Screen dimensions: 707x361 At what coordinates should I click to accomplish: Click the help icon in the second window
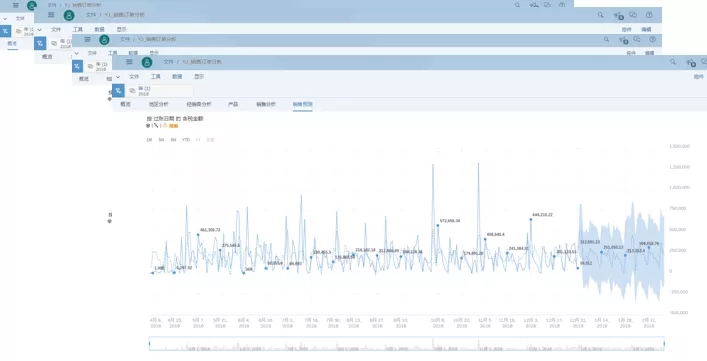pyautogui.click(x=649, y=15)
